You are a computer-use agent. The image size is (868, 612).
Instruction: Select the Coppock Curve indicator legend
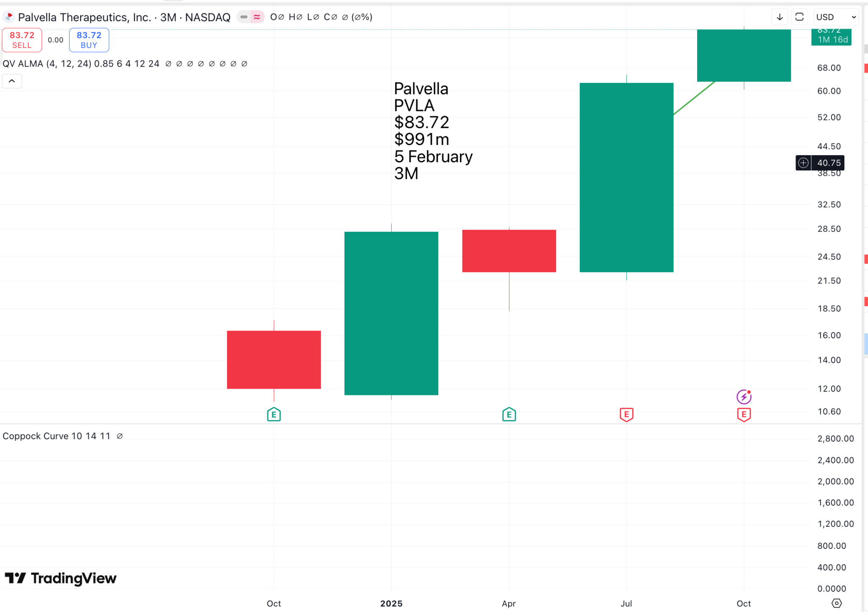[56, 436]
